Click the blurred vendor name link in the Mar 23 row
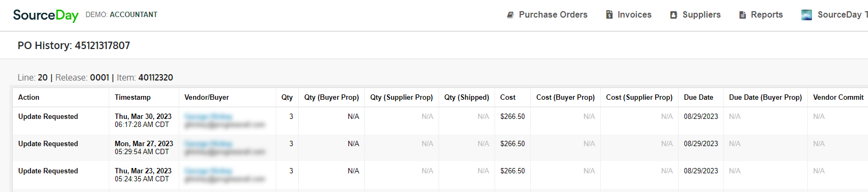 pos(208,171)
